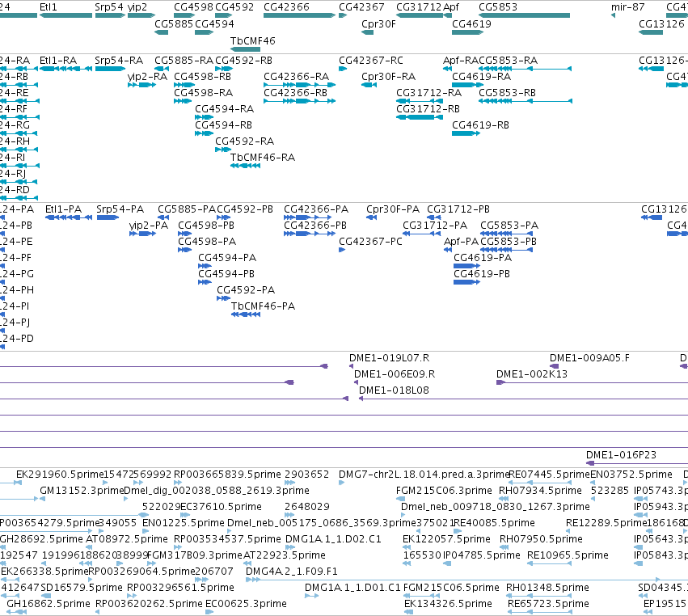Open the CG4619-RA transcript label
The height and width of the screenshot is (616, 688).
coord(481,77)
